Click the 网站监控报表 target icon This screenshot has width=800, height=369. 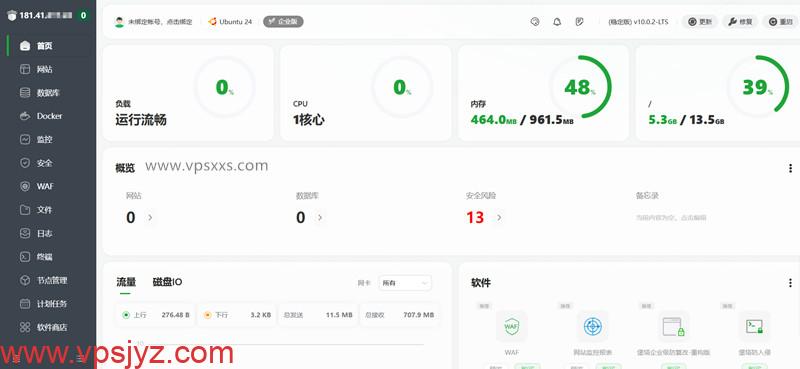pyautogui.click(x=592, y=326)
